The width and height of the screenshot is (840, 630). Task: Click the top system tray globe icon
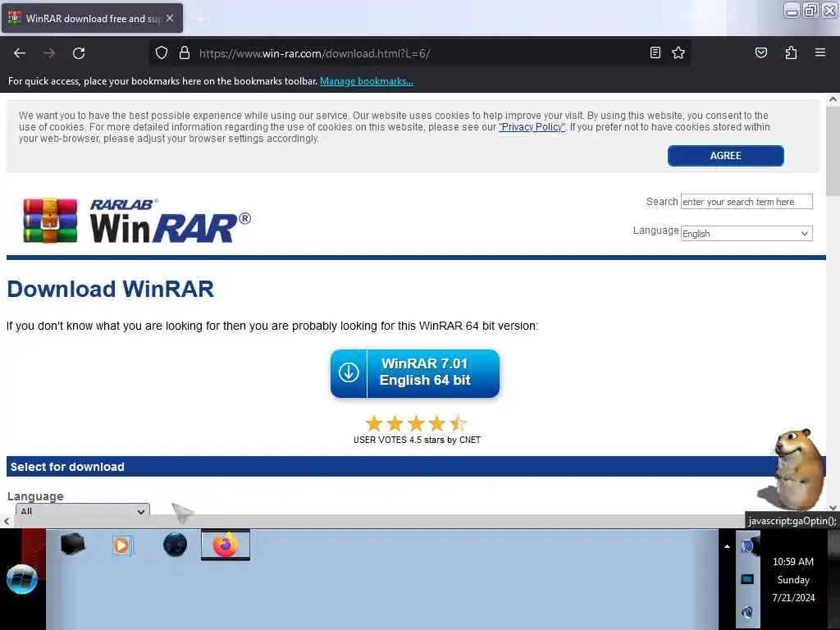click(747, 546)
